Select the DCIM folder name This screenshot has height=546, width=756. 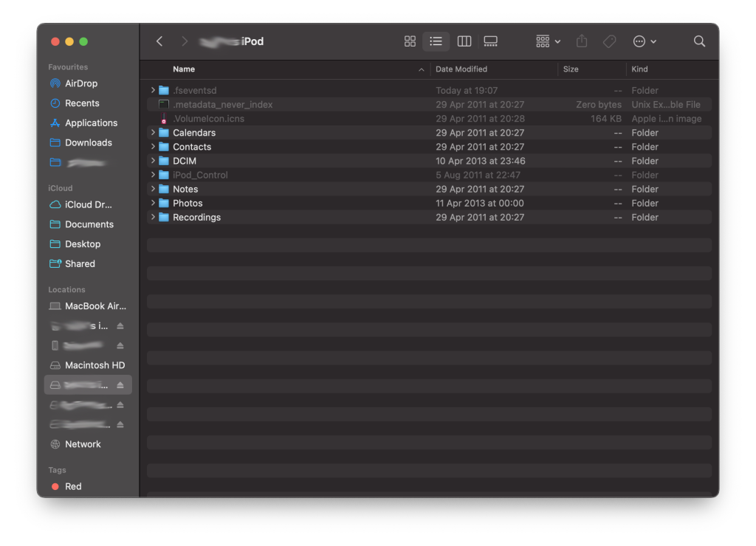pyautogui.click(x=185, y=161)
